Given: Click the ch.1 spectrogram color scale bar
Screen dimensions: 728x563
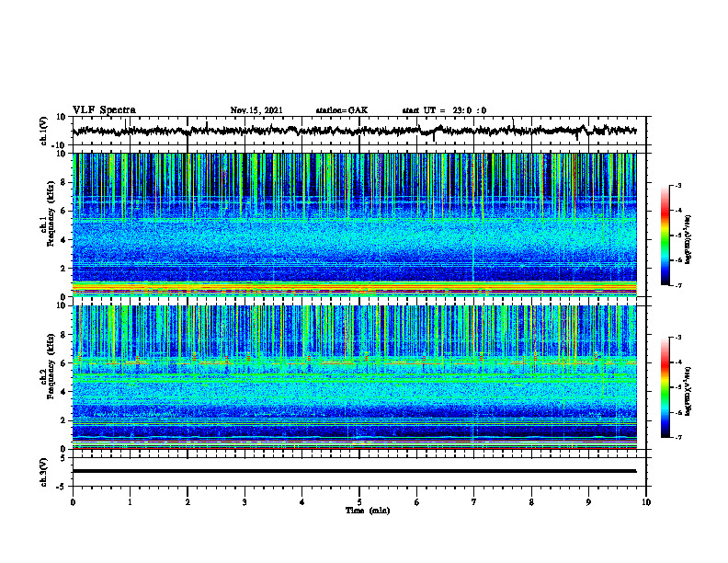Looking at the screenshot, I should click(x=665, y=236).
